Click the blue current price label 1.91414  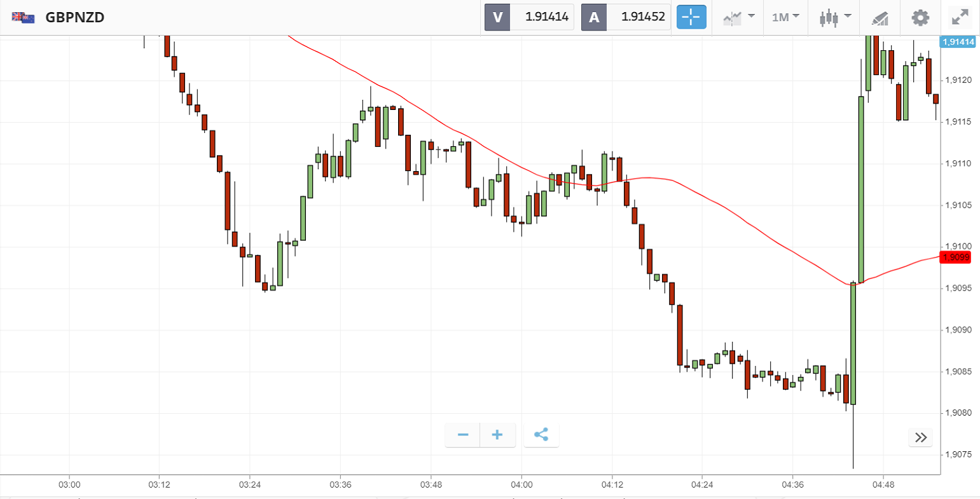[x=958, y=42]
